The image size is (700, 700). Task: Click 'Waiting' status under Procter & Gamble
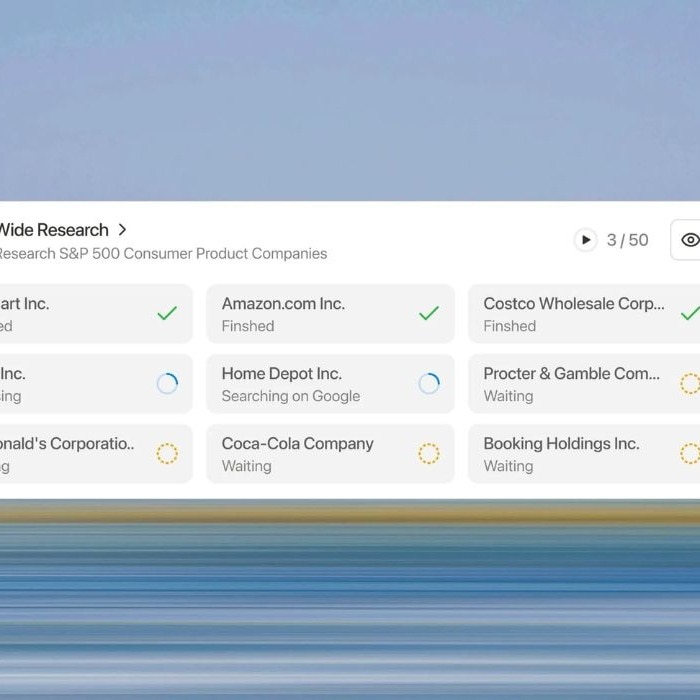pos(508,396)
